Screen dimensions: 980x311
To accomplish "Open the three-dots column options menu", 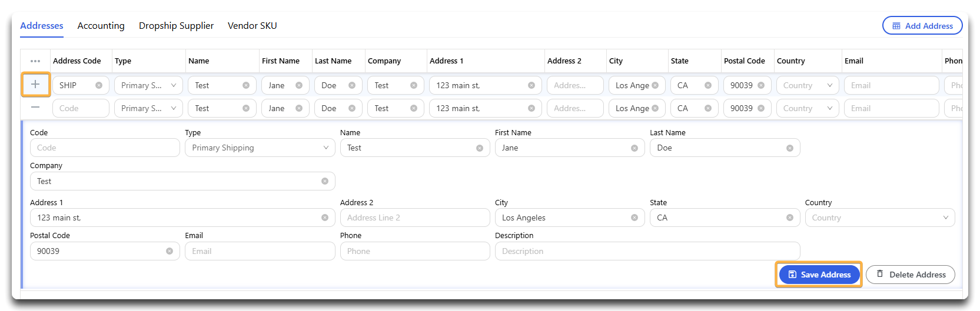I will click(x=35, y=61).
